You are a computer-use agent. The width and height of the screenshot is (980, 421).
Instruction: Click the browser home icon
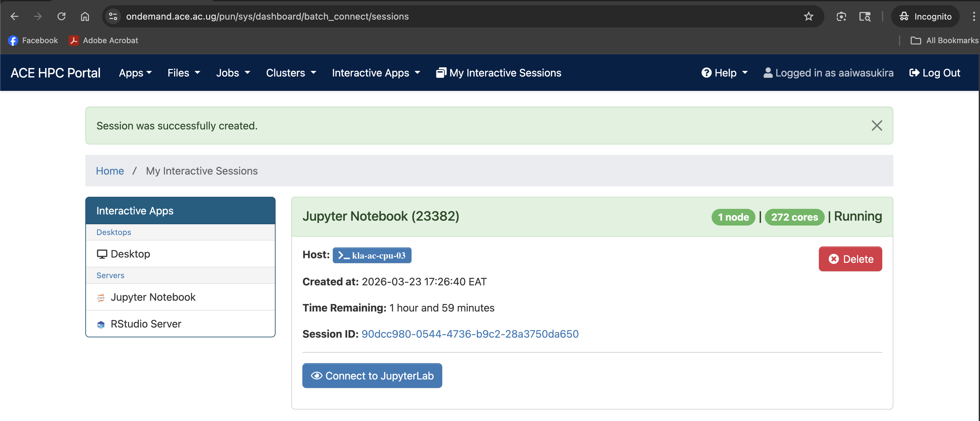pos(85,16)
